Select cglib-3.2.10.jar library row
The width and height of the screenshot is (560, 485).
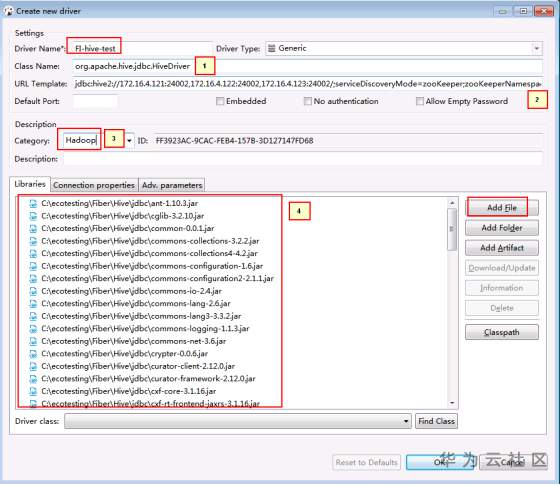(x=122, y=216)
